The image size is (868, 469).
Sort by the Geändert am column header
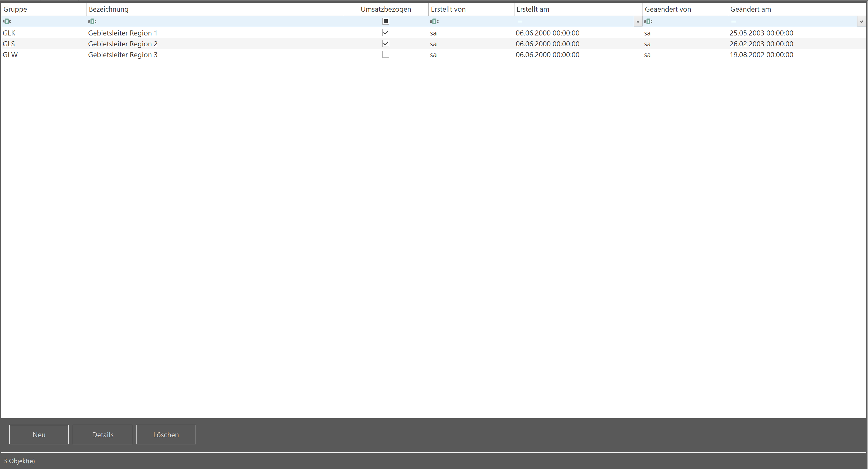pyautogui.click(x=797, y=9)
